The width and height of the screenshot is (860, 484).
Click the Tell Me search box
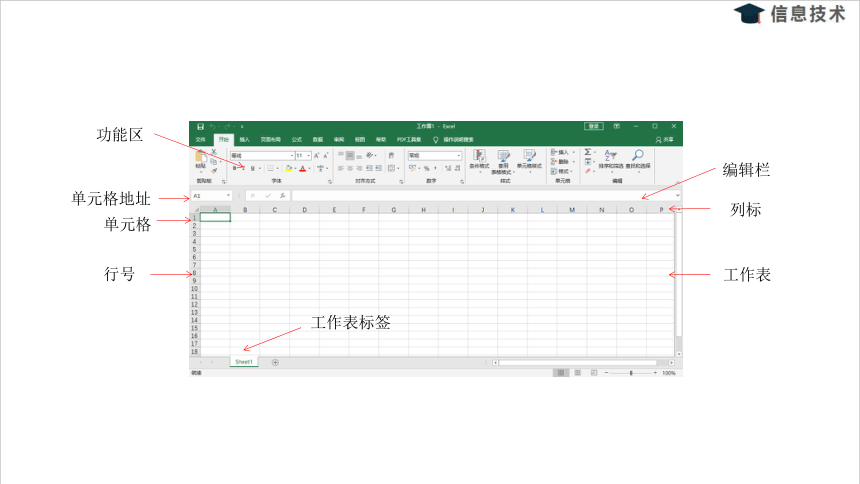454,139
